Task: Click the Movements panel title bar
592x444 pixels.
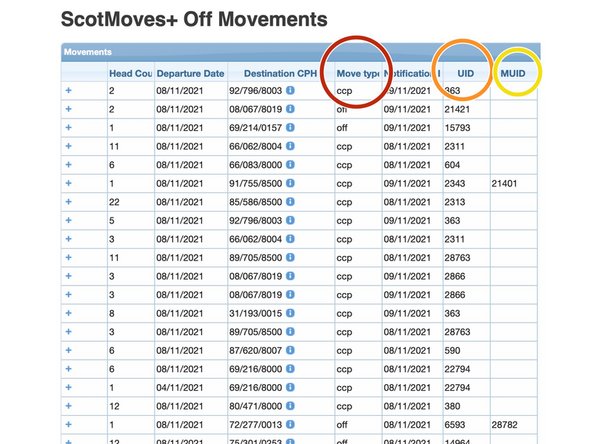Action: point(301,52)
